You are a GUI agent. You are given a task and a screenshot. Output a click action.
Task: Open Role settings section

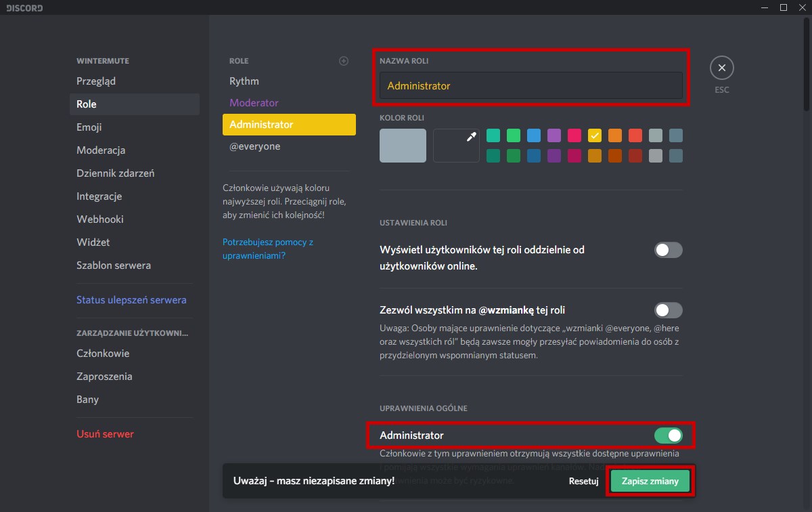point(135,104)
